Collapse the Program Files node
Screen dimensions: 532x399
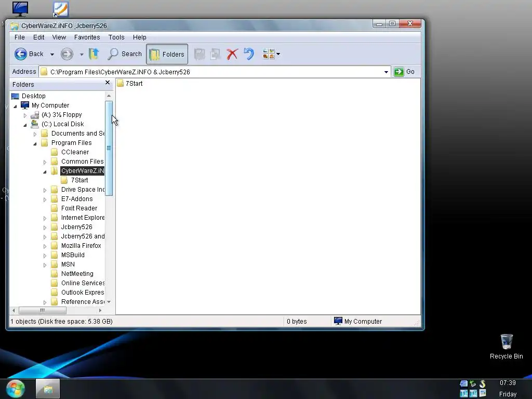coord(35,143)
